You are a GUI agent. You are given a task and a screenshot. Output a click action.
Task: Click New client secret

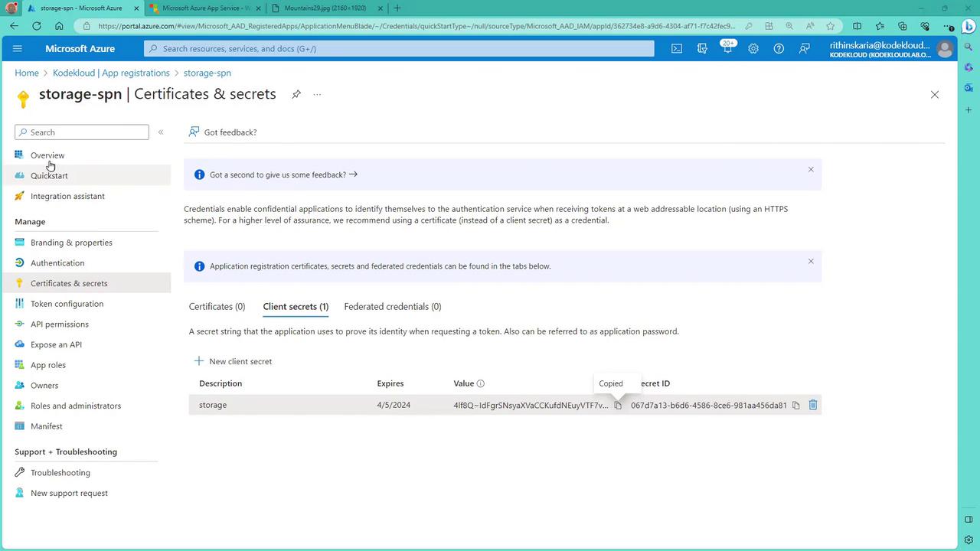[233, 361]
